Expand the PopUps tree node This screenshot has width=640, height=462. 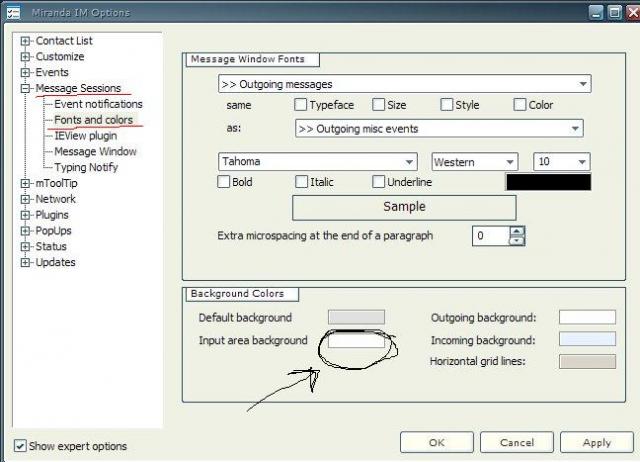(x=25, y=231)
